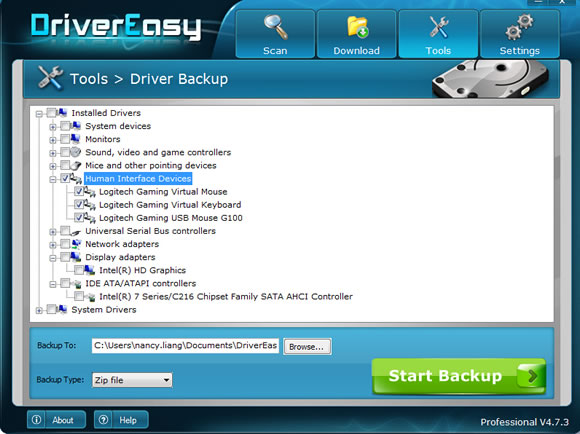Click the Network adapters icon

click(76, 244)
